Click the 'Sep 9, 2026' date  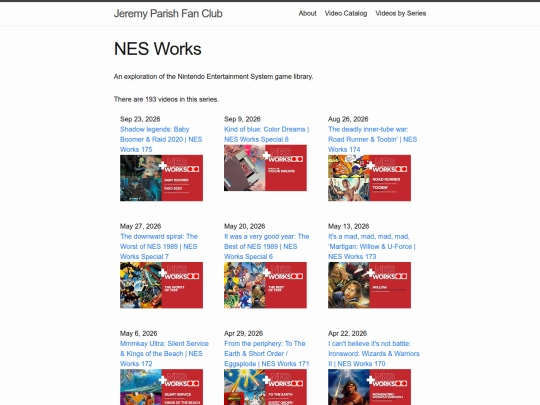pos(242,119)
